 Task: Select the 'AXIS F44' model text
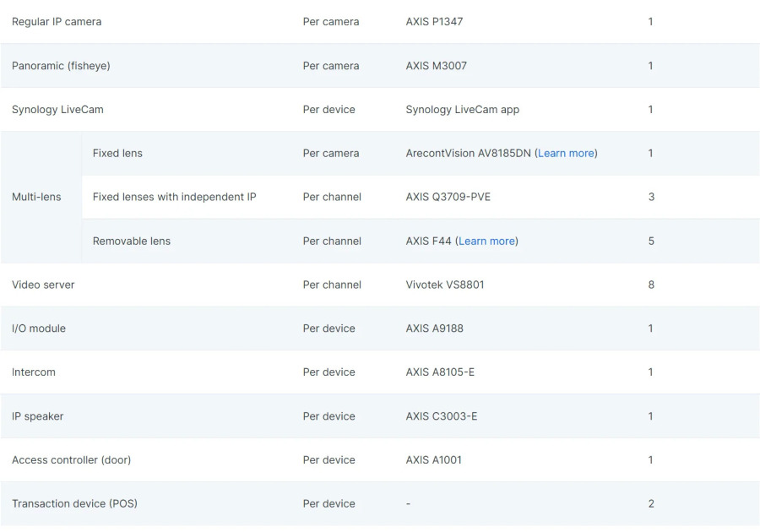coord(428,241)
